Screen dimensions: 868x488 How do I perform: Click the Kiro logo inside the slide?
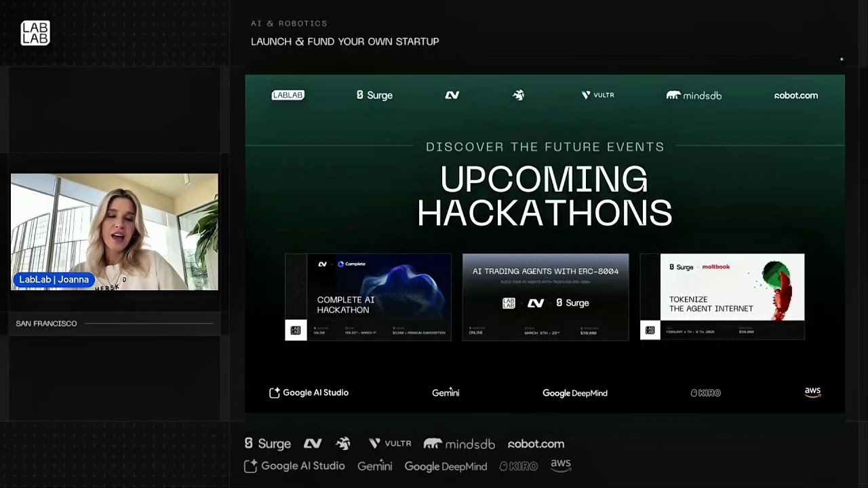(705, 393)
